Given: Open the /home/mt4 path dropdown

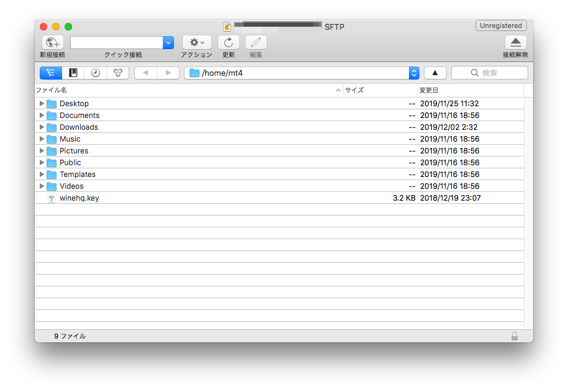Looking at the screenshot, I should coord(414,73).
